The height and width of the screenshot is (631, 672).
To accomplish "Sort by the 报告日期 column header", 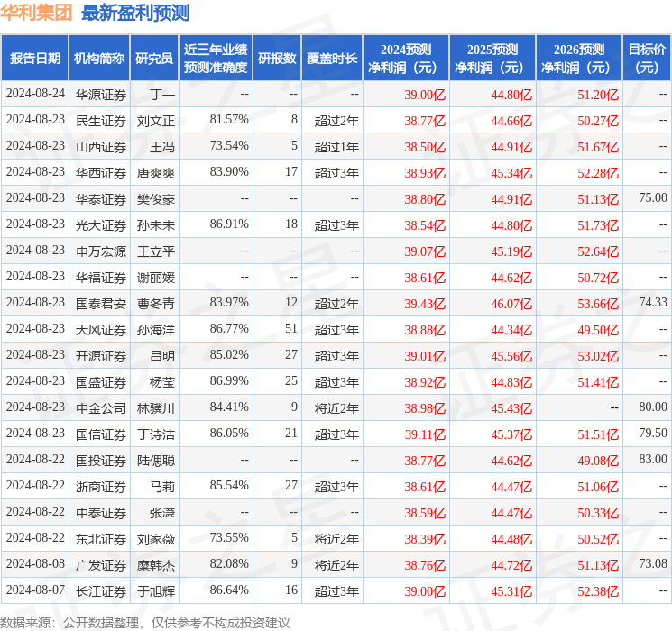I will coord(35,59).
